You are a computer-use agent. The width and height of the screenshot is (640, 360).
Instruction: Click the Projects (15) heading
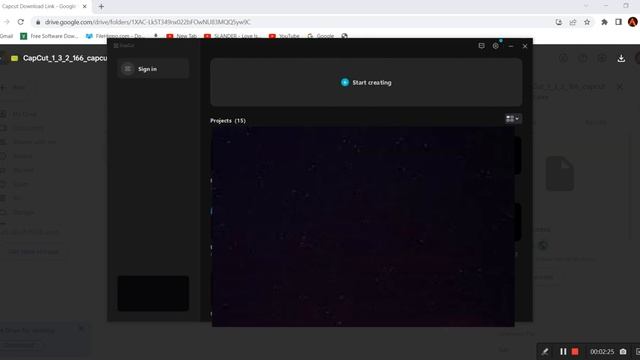(228, 120)
